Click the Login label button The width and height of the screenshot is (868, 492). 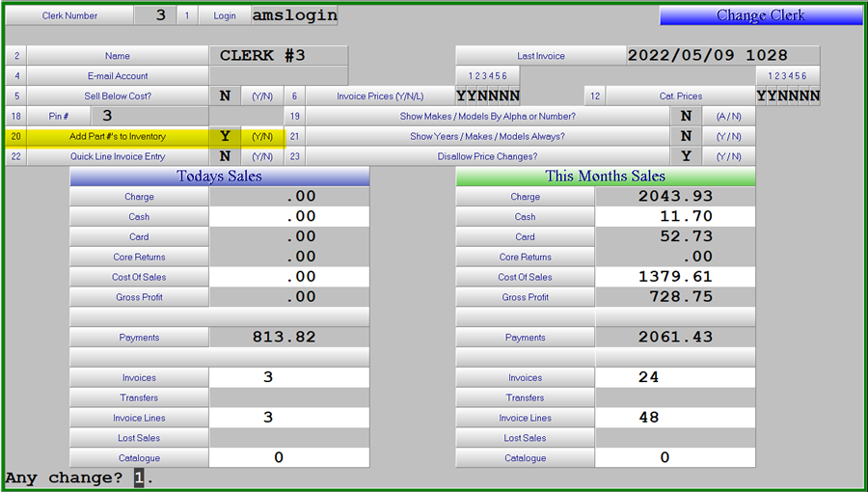tap(224, 15)
